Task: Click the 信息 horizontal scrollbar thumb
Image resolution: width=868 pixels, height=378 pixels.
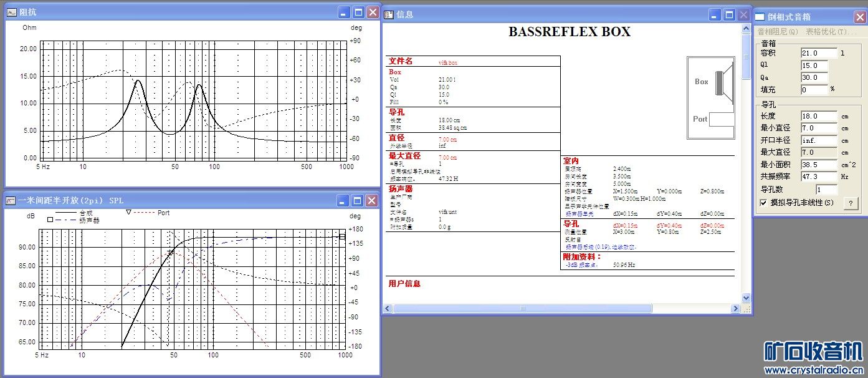Action: (x=523, y=308)
